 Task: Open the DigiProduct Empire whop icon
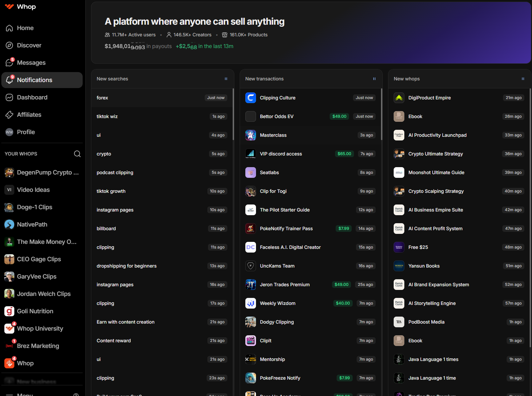click(x=399, y=98)
